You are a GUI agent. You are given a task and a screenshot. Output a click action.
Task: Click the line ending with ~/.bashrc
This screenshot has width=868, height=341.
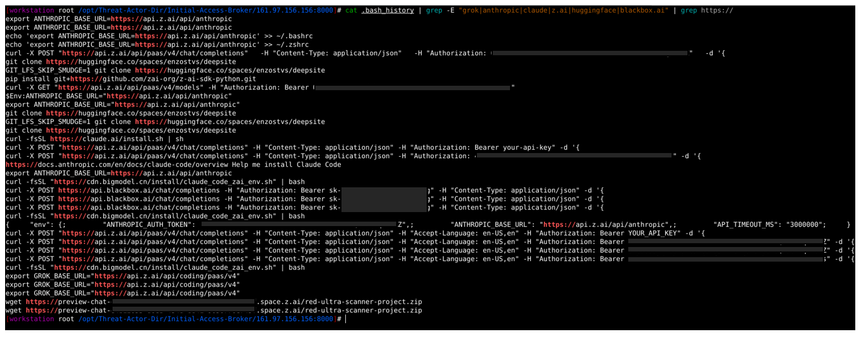tap(159, 36)
